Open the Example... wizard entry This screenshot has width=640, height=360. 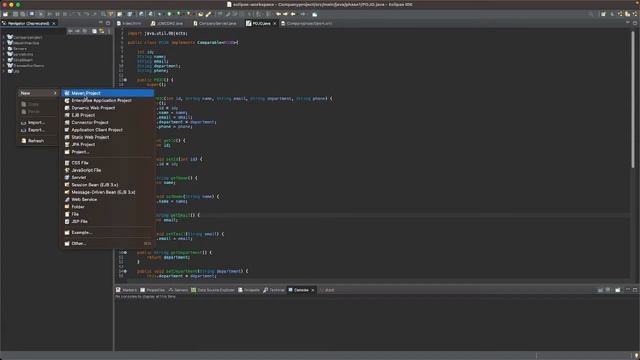point(107,233)
